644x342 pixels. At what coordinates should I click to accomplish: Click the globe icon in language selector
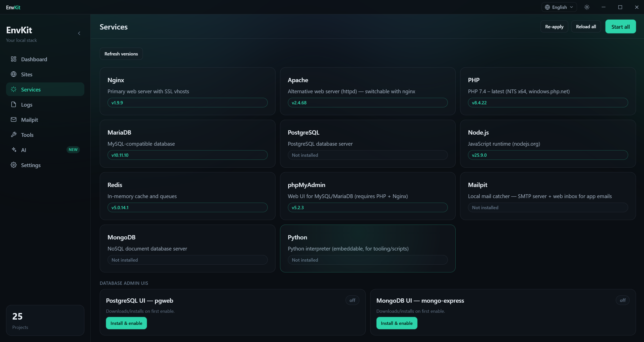click(547, 7)
